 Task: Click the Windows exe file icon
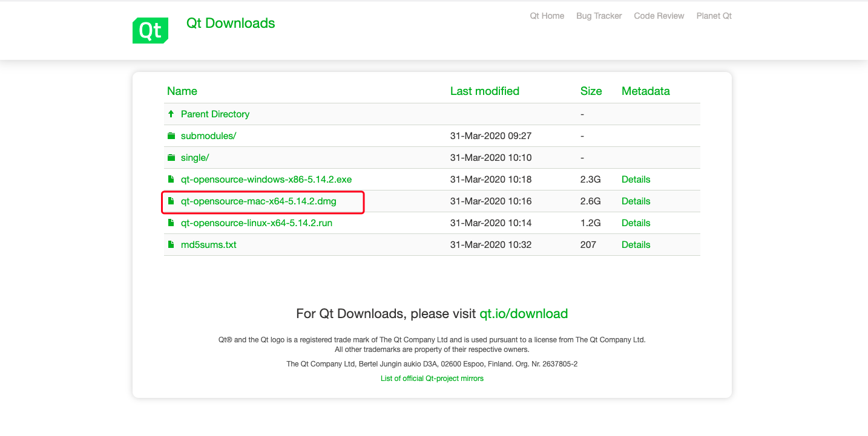(171, 180)
